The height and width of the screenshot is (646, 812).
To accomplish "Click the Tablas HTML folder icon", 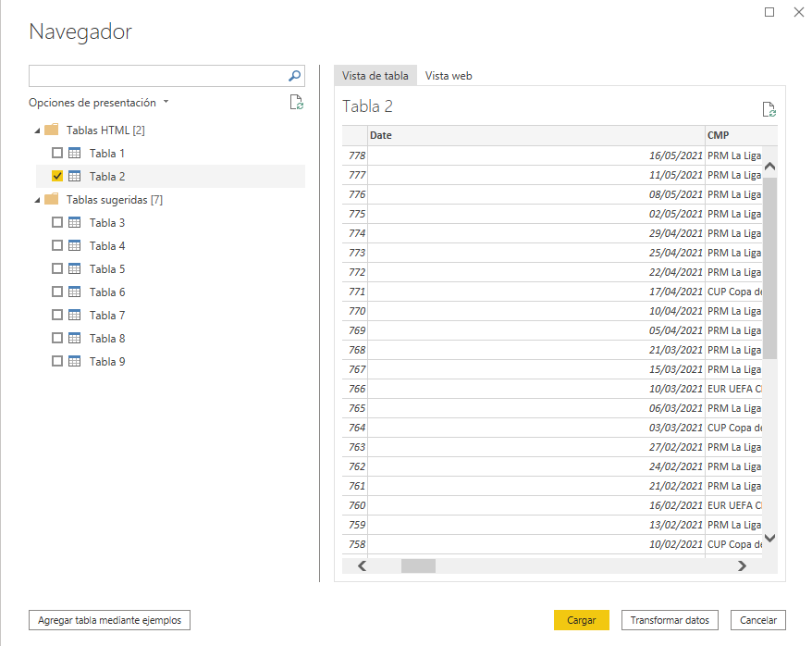I will point(51,130).
